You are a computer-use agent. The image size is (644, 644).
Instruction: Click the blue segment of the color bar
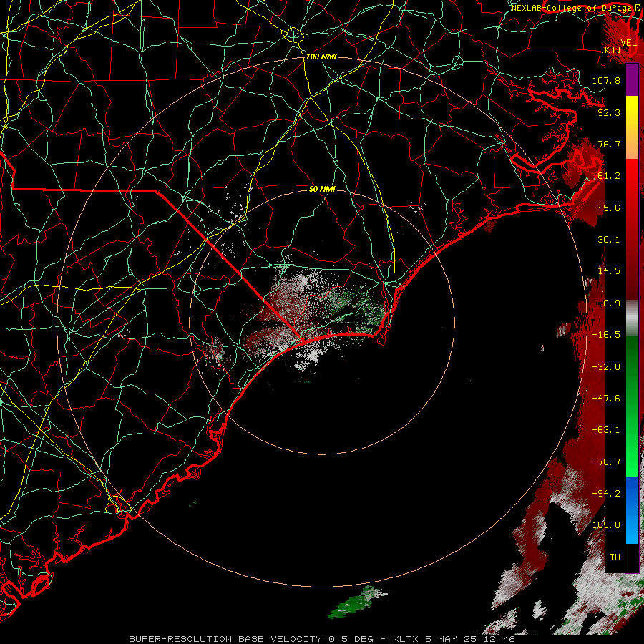(x=632, y=510)
